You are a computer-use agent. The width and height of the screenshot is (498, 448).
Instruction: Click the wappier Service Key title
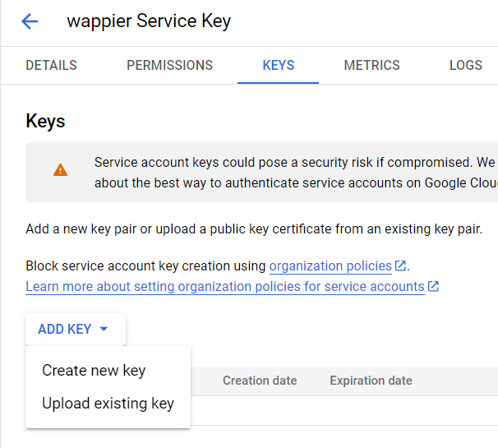click(149, 21)
